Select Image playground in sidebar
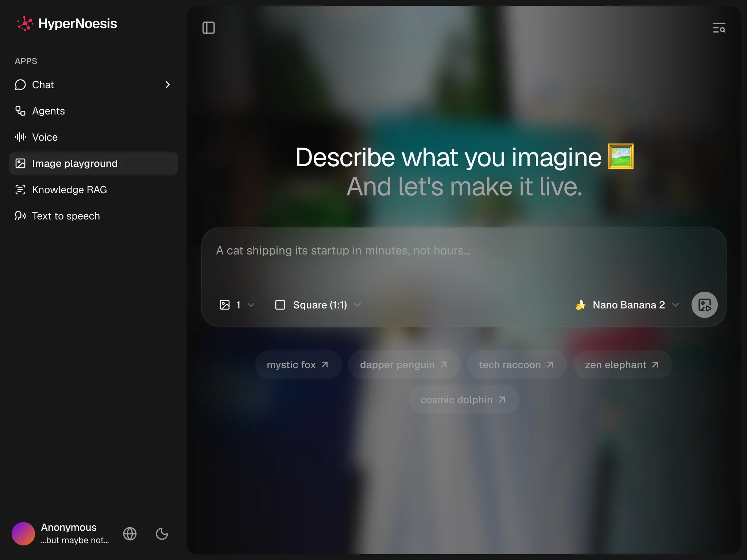Image resolution: width=747 pixels, height=560 pixels. pyautogui.click(x=93, y=163)
